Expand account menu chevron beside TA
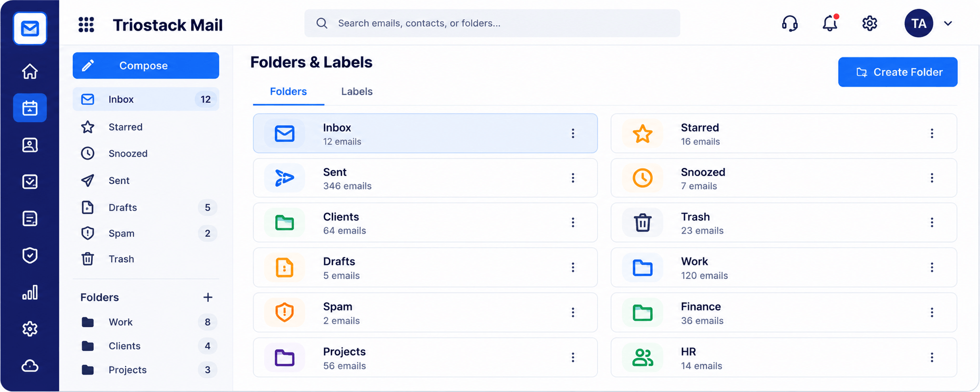Image resolution: width=980 pixels, height=392 pixels. point(947,23)
